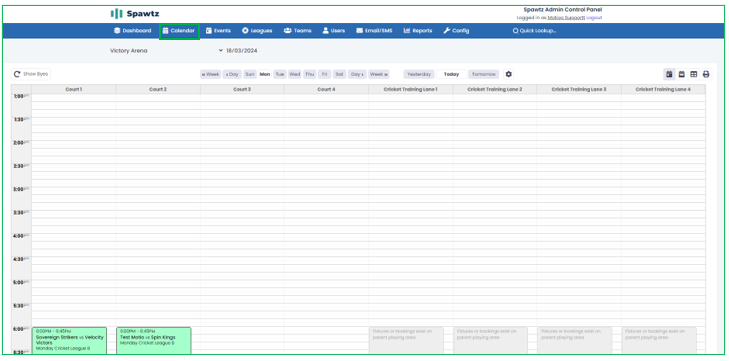Select Sat in the day picker

339,74
